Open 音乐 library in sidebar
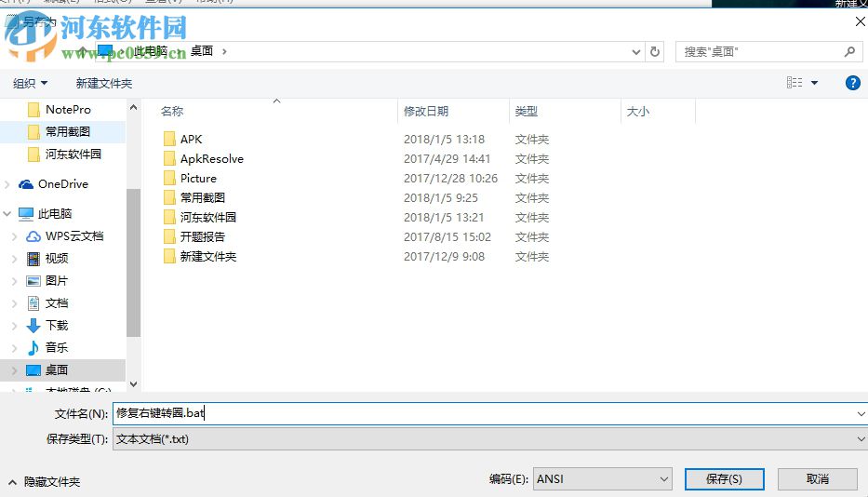Viewport: 868px width, 497px height. [57, 347]
